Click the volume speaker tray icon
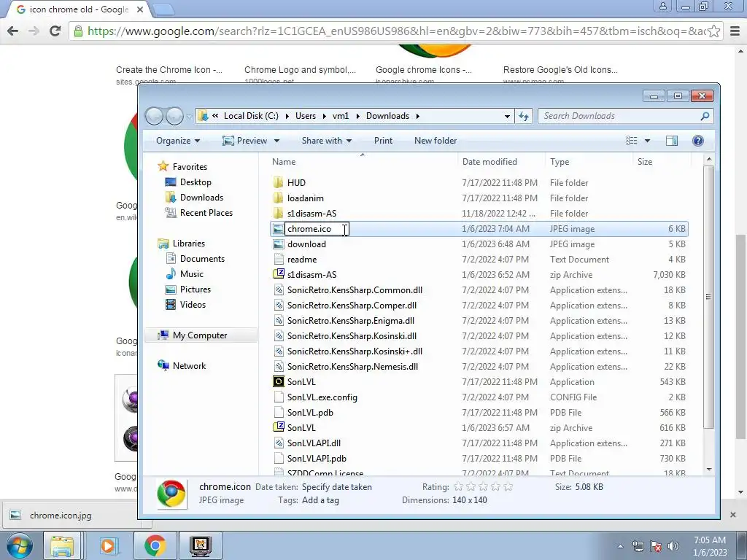 click(673, 546)
